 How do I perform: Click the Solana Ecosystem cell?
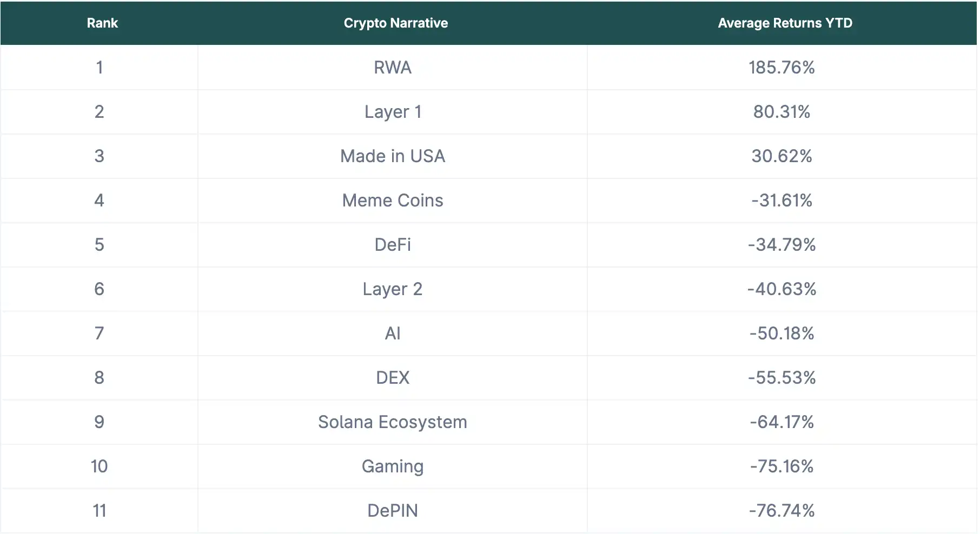393,422
